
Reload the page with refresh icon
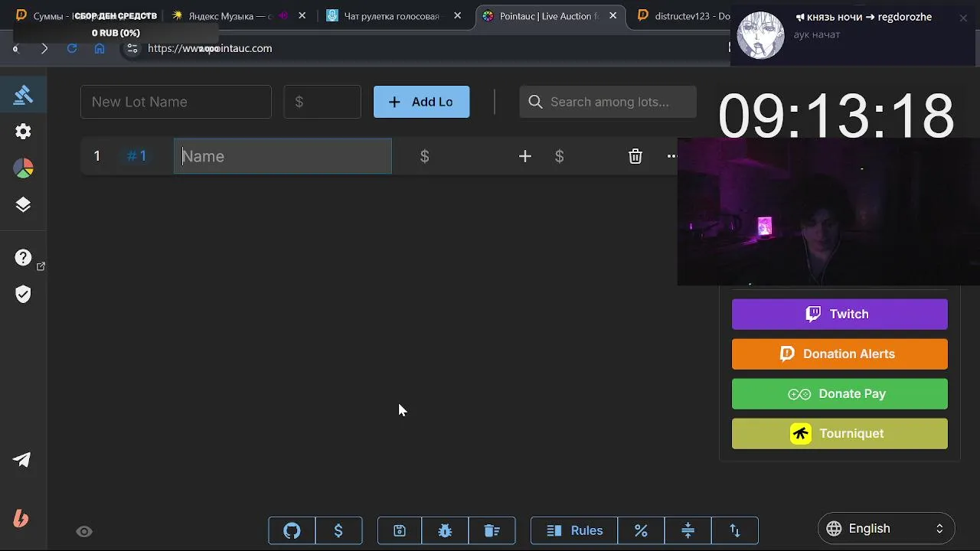pos(72,48)
